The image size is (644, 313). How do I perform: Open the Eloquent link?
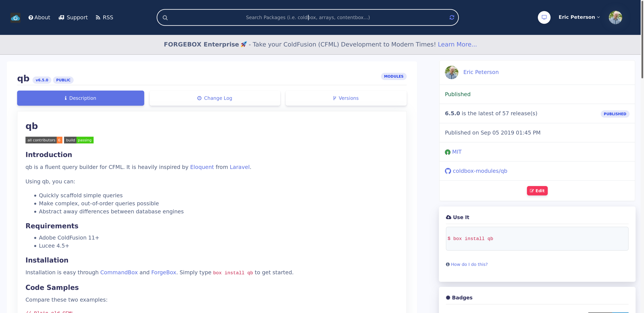[x=202, y=167]
